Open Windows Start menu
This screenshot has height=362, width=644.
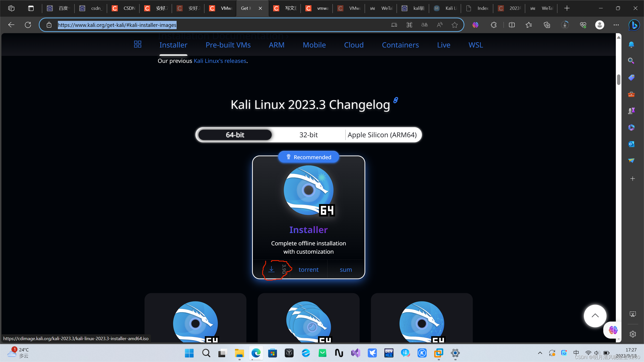pyautogui.click(x=189, y=353)
